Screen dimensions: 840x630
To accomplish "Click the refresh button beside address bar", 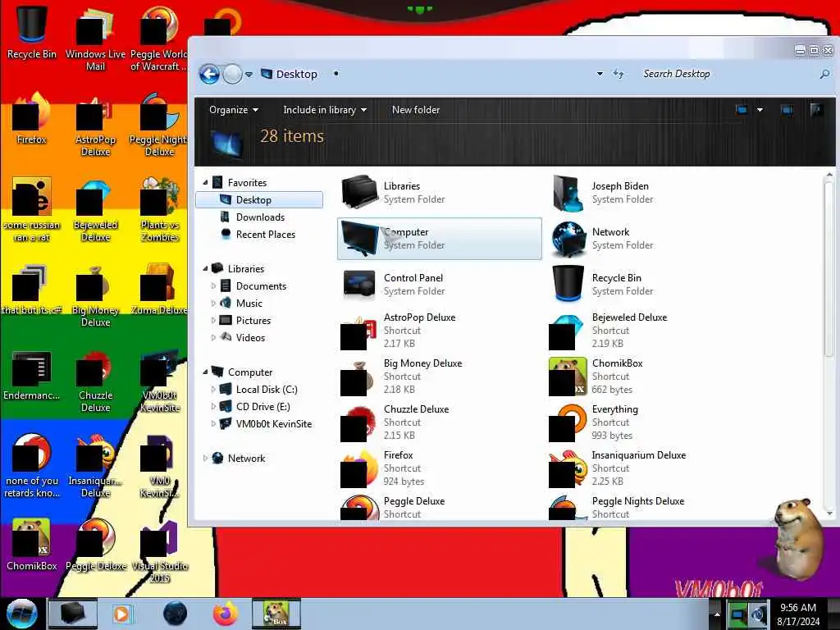I will tap(619, 74).
